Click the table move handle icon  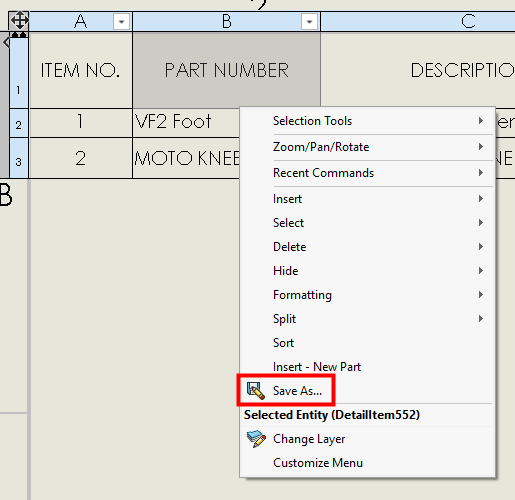tap(19, 21)
